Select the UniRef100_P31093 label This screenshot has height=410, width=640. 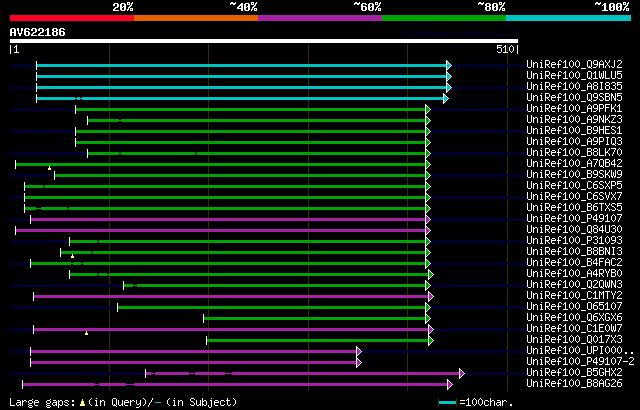click(574, 240)
